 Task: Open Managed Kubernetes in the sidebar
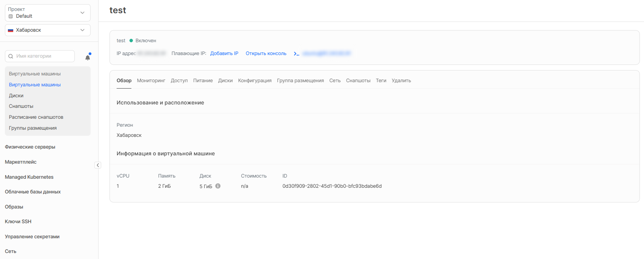[x=29, y=177]
